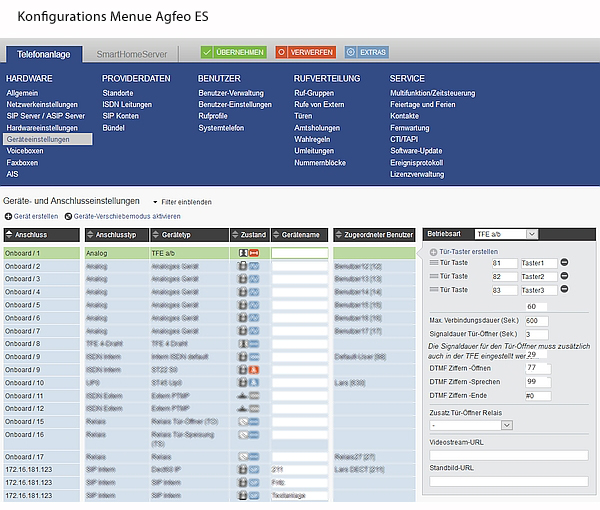Click the plus icon for Tür-Taster erstellen

pos(435,251)
